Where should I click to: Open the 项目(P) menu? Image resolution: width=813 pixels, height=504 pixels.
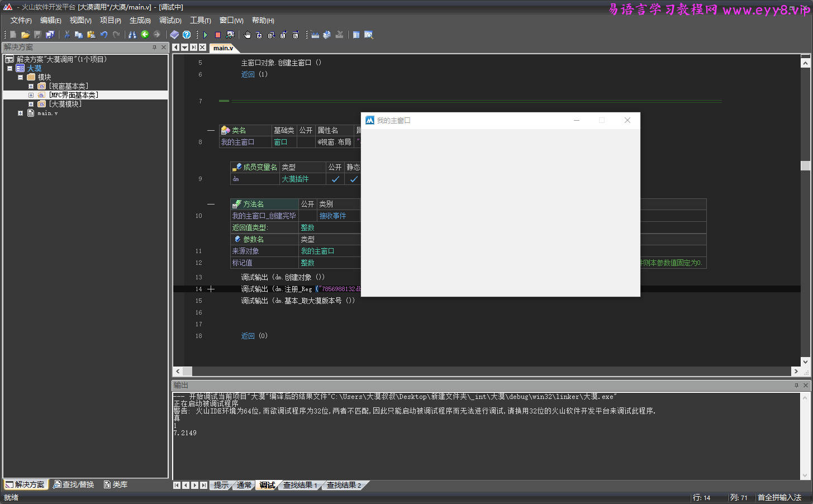point(111,20)
